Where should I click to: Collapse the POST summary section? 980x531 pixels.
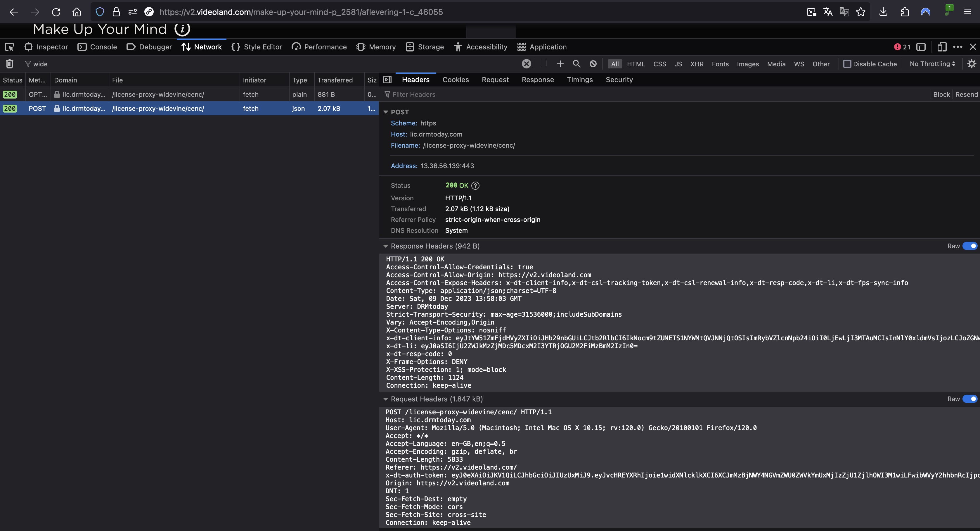pos(385,112)
